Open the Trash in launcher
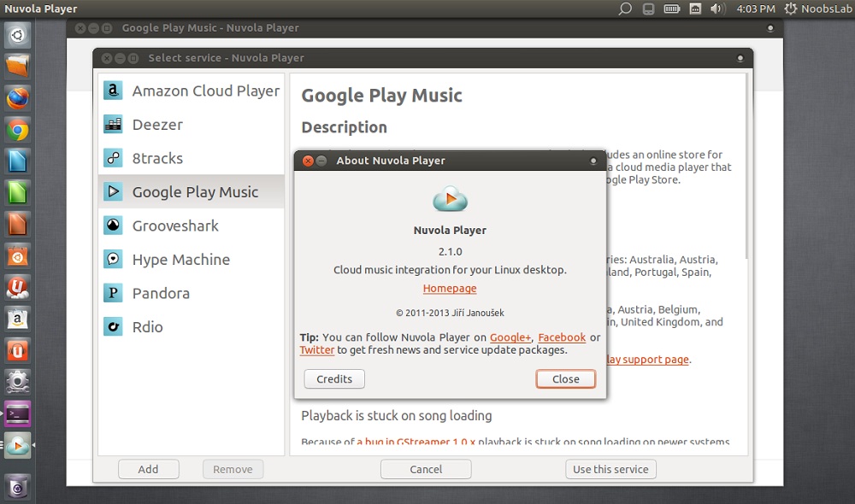The width and height of the screenshot is (855, 504). (x=17, y=487)
